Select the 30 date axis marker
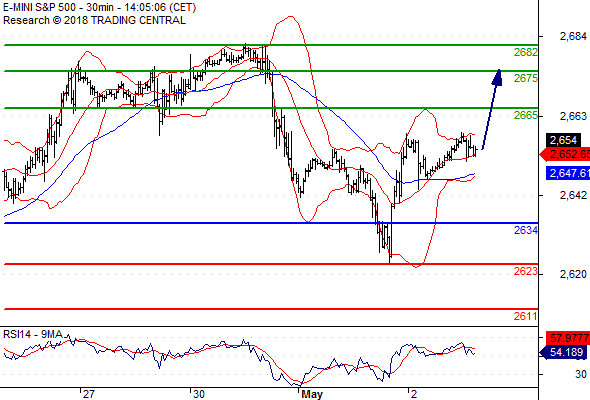 click(x=198, y=394)
